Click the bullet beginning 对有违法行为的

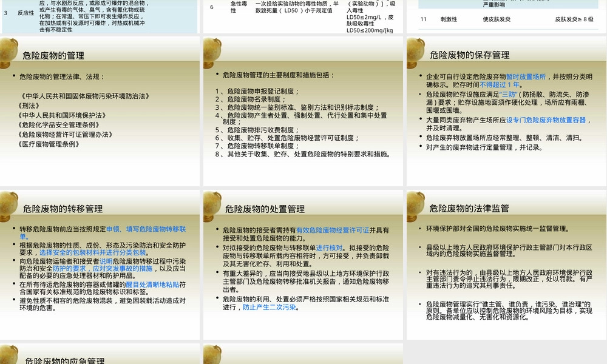coord(509,279)
